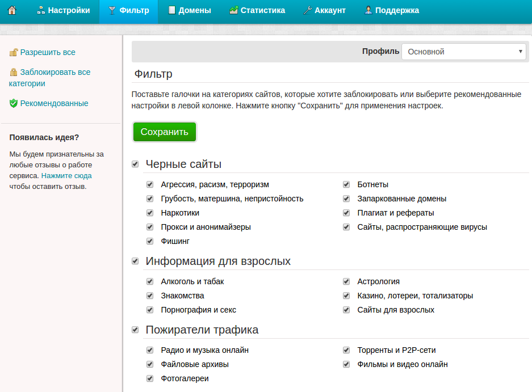532x392 pixels.
Task: Open the Поддержка tab
Action: (392, 11)
